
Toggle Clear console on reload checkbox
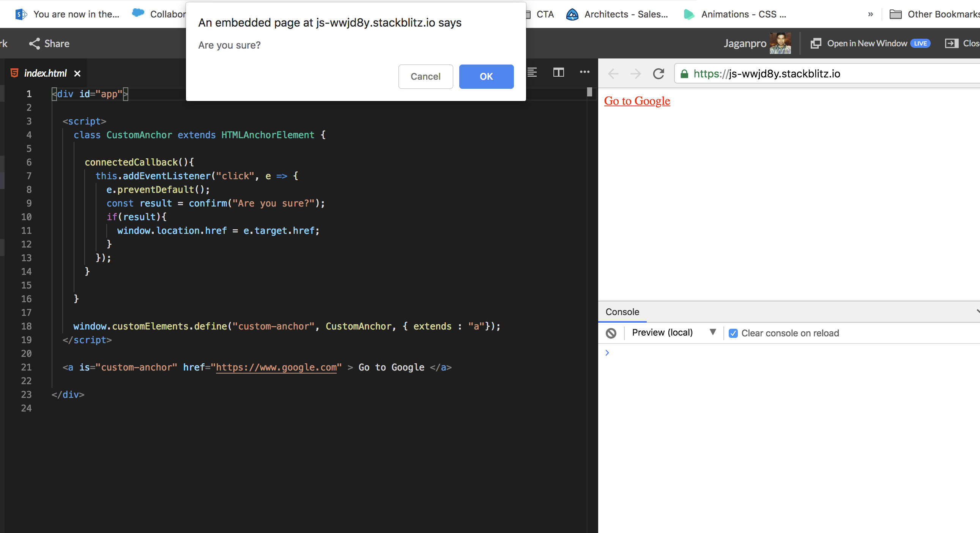tap(733, 333)
